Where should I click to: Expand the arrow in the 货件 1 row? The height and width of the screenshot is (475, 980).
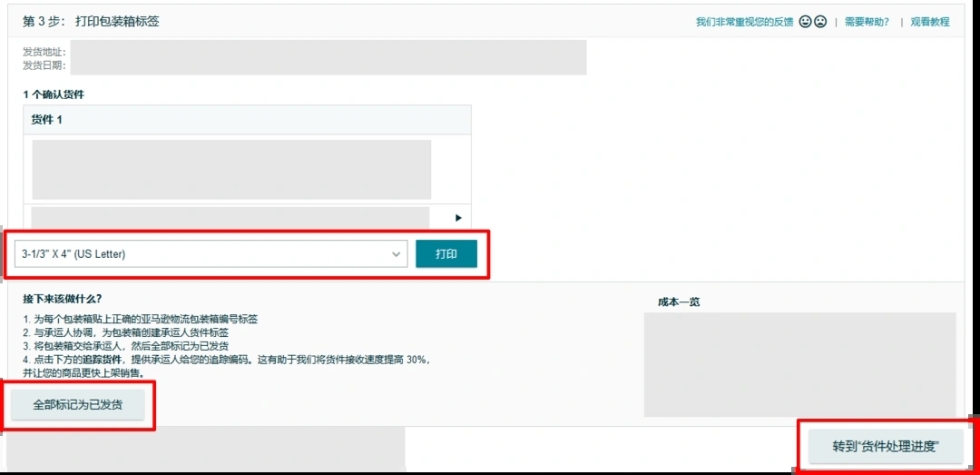tap(458, 218)
